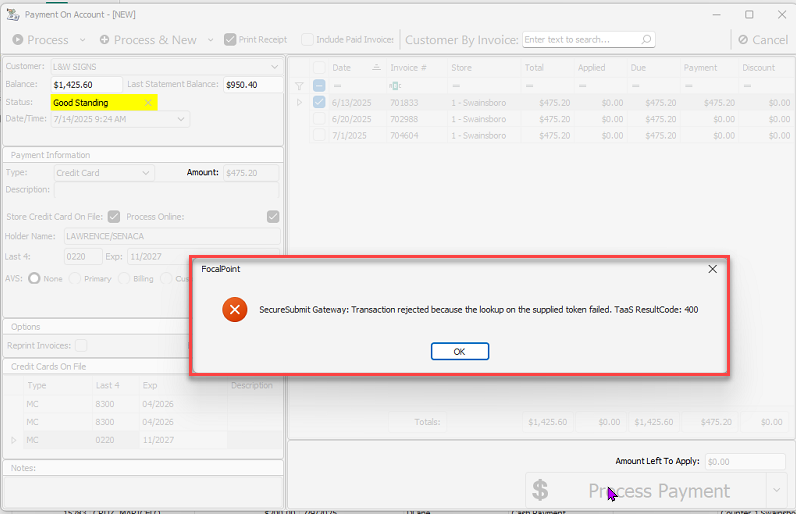This screenshot has height=514, width=796.
Task: Close the FocalPoint error dialog with X
Action: tap(712, 269)
